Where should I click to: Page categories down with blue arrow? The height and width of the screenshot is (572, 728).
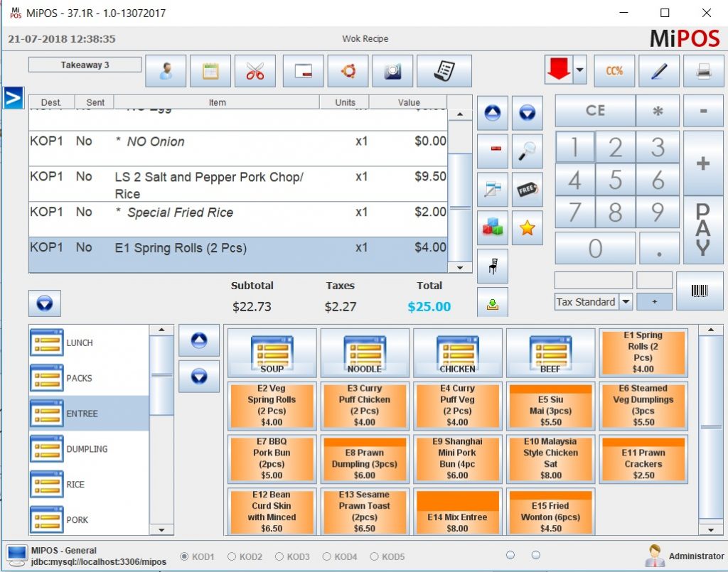[199, 376]
